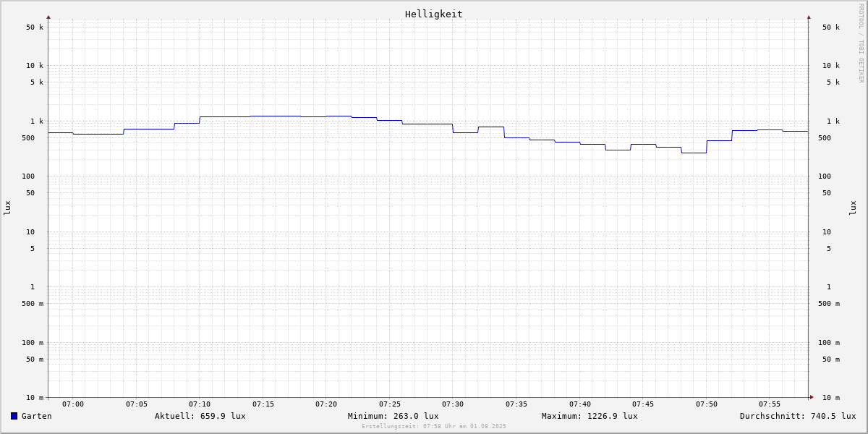The image size is (868, 434).
Task: Click the 07:00 time axis label
Action: point(73,404)
